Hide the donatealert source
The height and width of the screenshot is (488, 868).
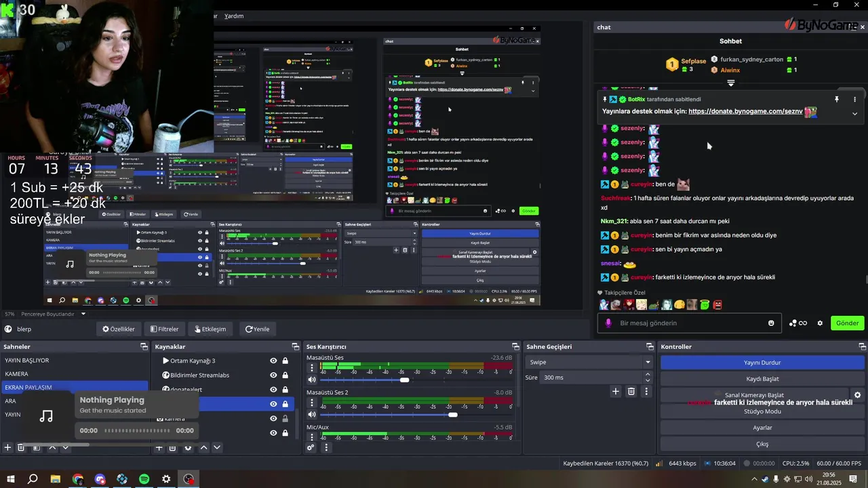(x=273, y=390)
